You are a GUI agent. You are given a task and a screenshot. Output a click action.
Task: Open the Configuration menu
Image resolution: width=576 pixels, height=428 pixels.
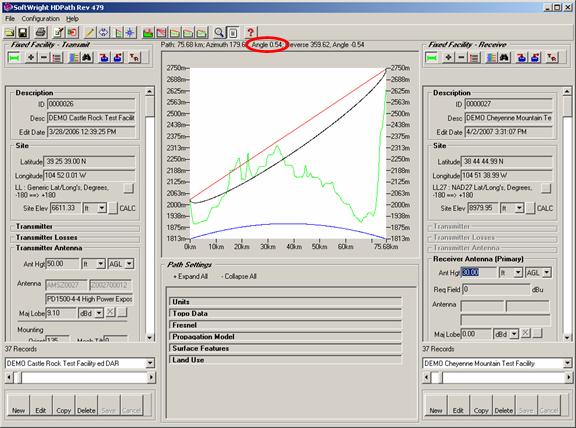click(40, 18)
